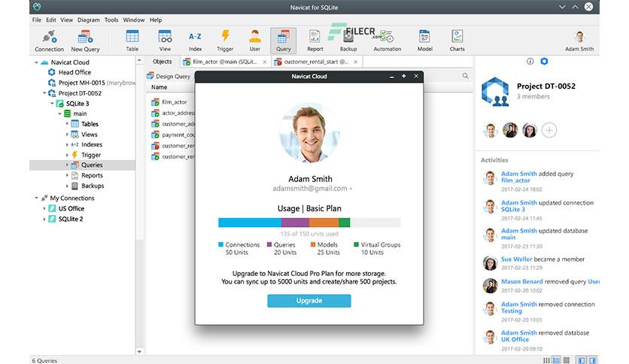
Task: Collapse the My Connections node
Action: coord(36,198)
